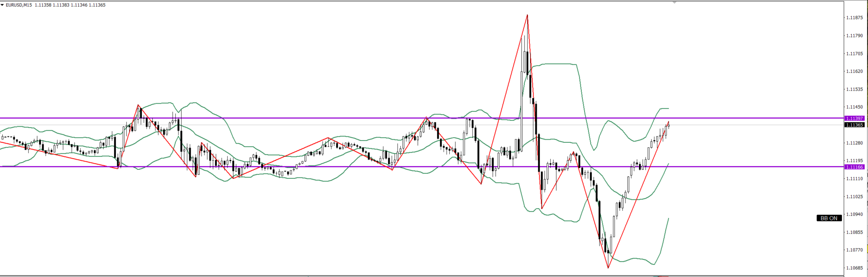Click the 1.10685 level on price scale

(854, 268)
